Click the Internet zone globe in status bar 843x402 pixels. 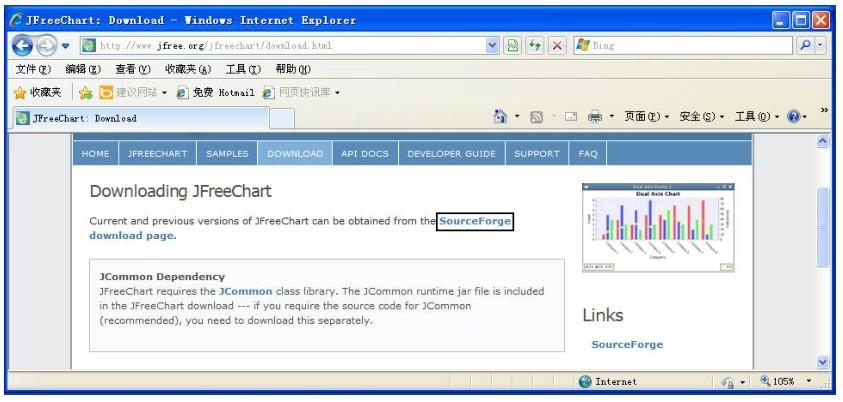point(585,382)
